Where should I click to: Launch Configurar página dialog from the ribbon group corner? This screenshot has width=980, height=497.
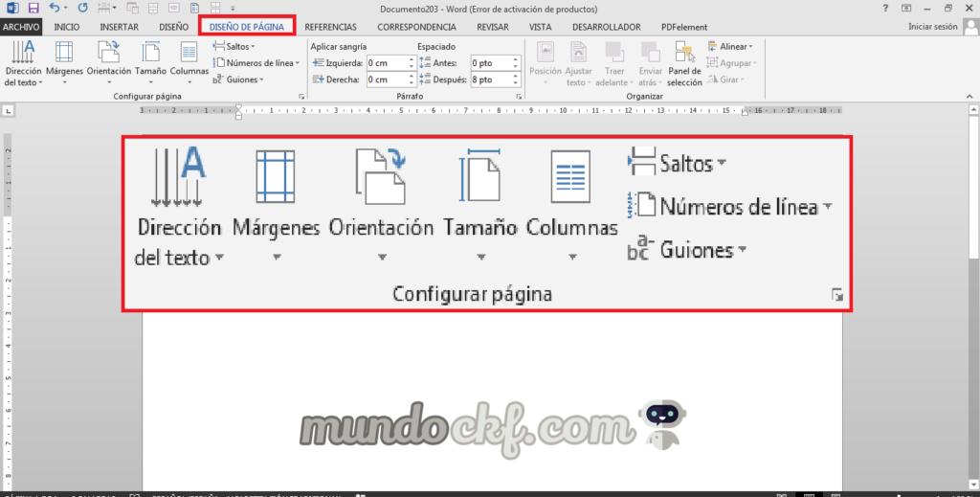(x=301, y=97)
